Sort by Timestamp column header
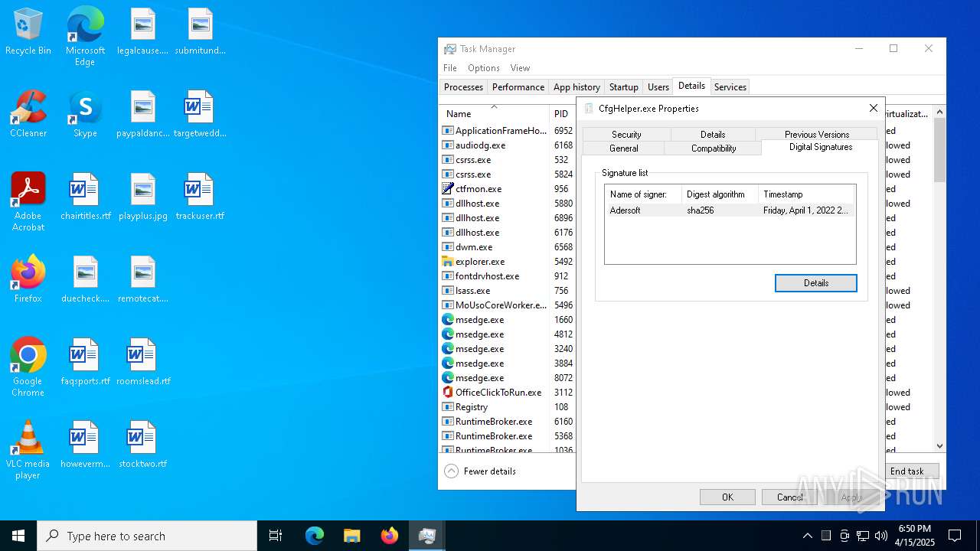Screen dimensions: 980x551 coord(806,194)
